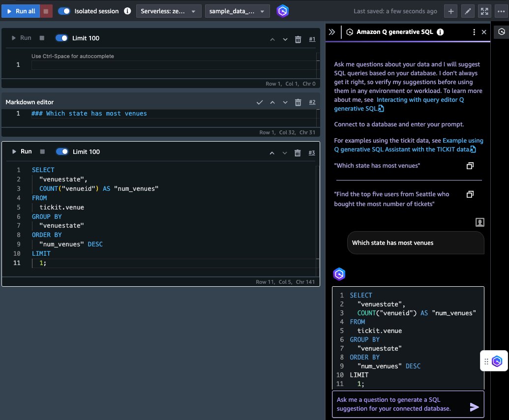Run cell #1
509x420 pixels.
point(22,38)
